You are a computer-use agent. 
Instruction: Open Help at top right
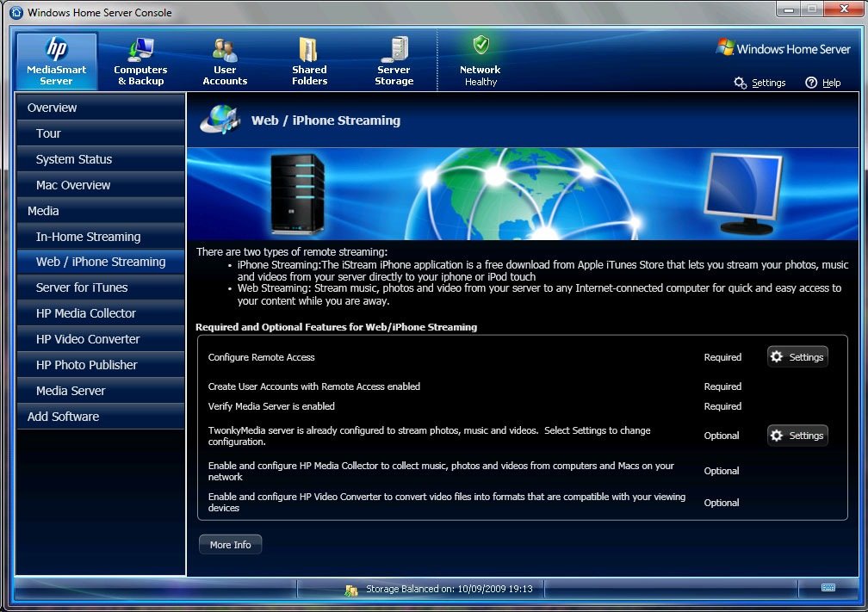[x=822, y=83]
